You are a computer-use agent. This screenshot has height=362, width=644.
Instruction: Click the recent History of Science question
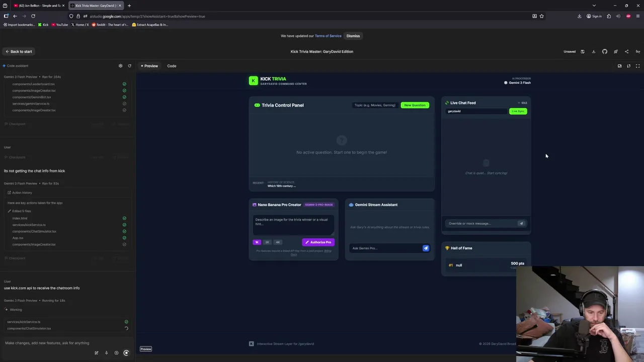282,184
